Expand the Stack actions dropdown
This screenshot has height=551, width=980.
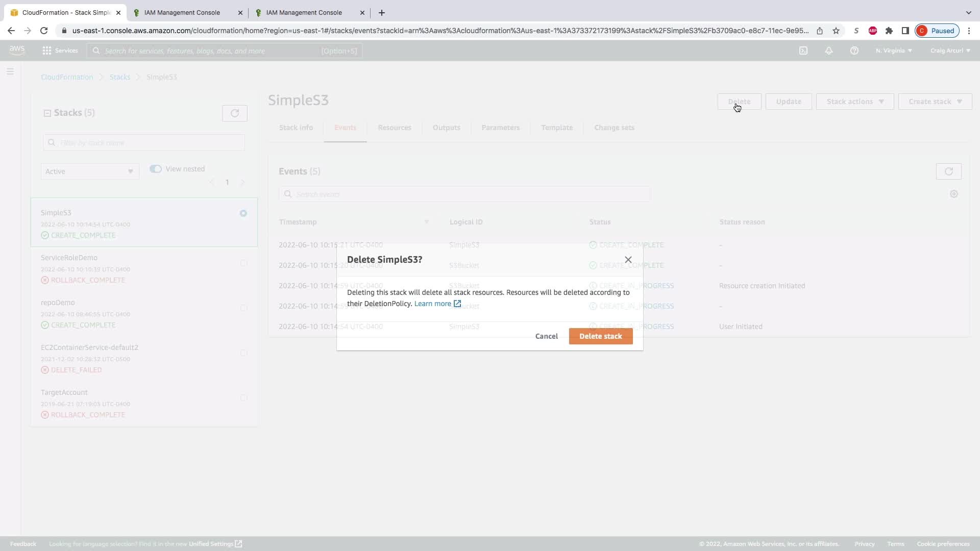854,102
